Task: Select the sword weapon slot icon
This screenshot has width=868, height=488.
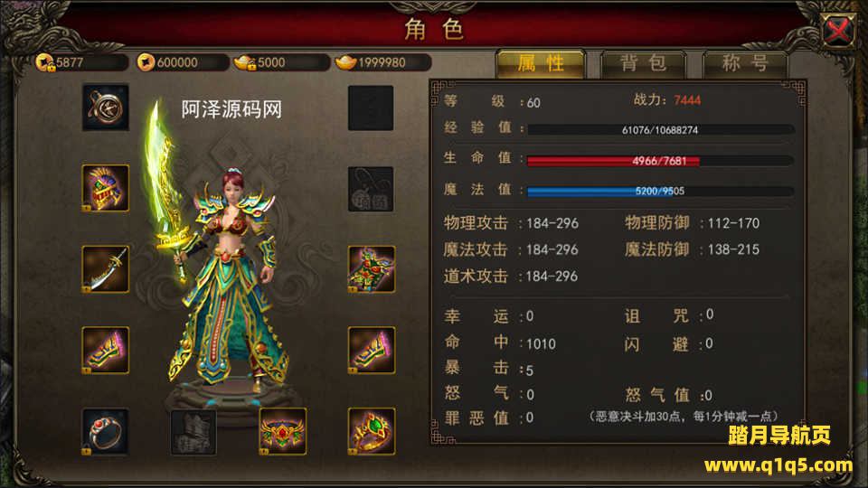Action: click(105, 269)
